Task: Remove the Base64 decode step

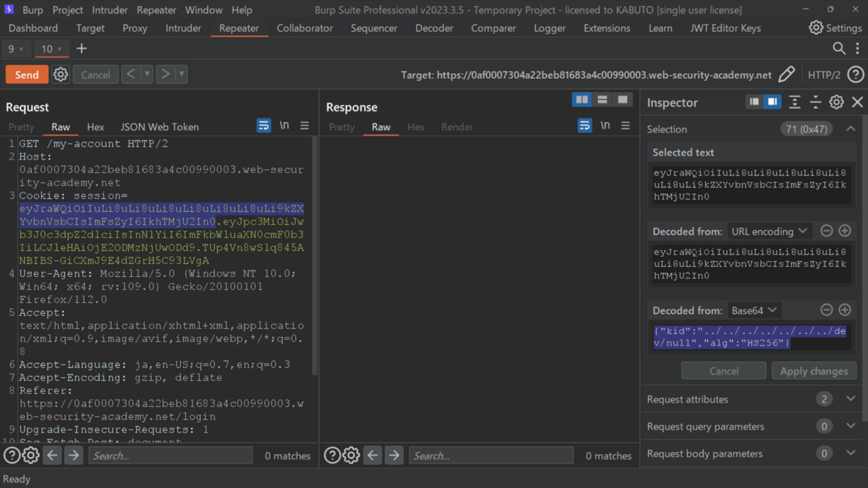Action: [x=827, y=310]
